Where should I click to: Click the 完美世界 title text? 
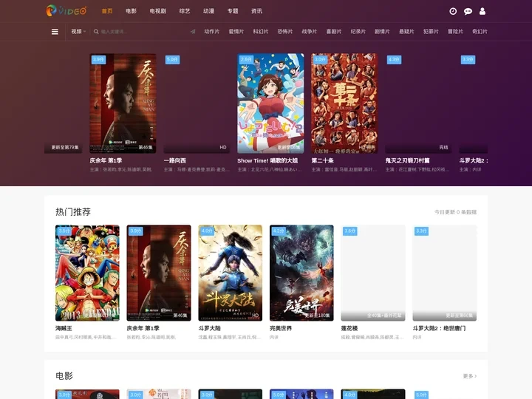(281, 328)
